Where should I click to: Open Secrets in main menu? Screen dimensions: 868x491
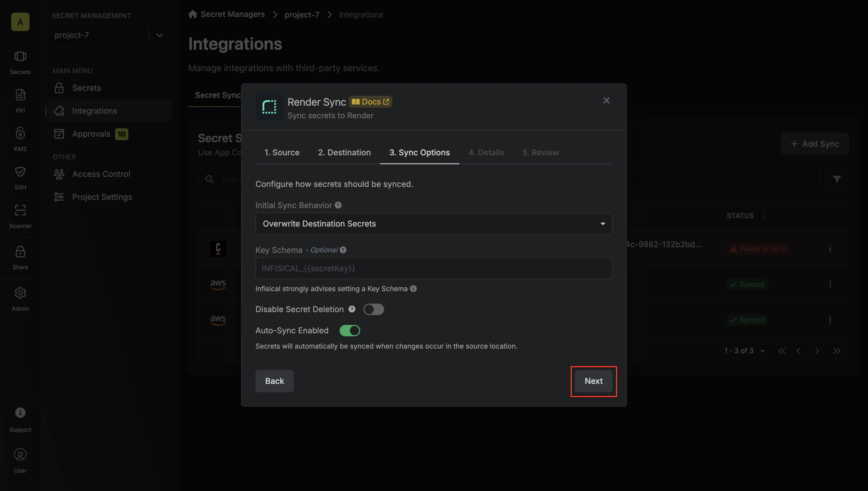tap(110, 88)
